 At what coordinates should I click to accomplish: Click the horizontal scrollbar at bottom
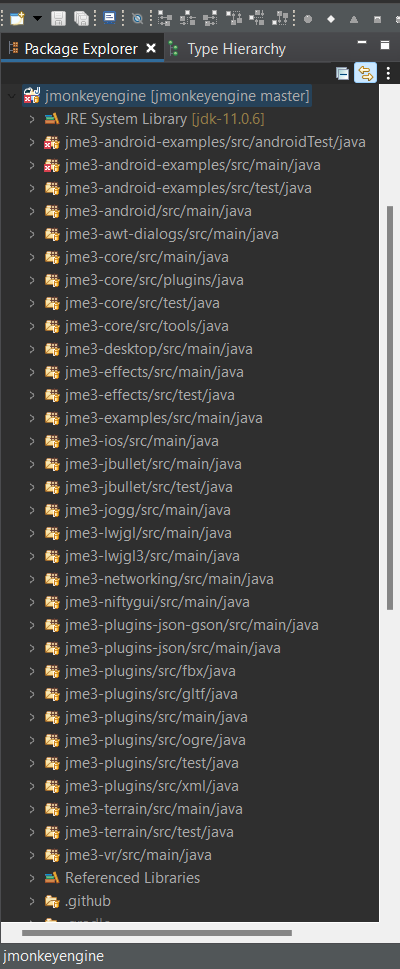pyautogui.click(x=156, y=933)
